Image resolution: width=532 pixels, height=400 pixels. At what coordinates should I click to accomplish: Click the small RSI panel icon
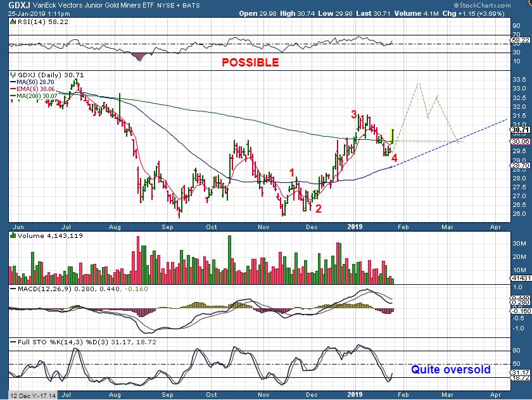click(13, 22)
